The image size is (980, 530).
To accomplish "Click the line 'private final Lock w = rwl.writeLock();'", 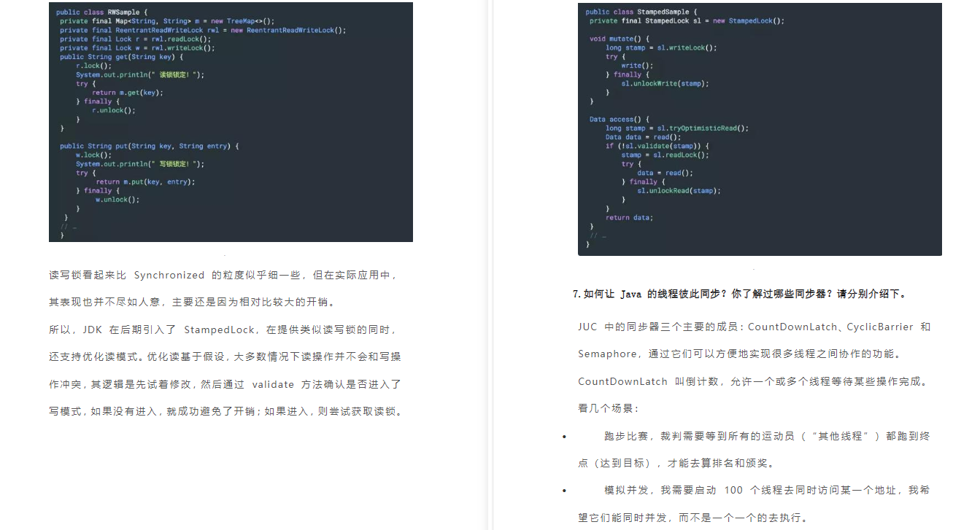I will click(137, 48).
